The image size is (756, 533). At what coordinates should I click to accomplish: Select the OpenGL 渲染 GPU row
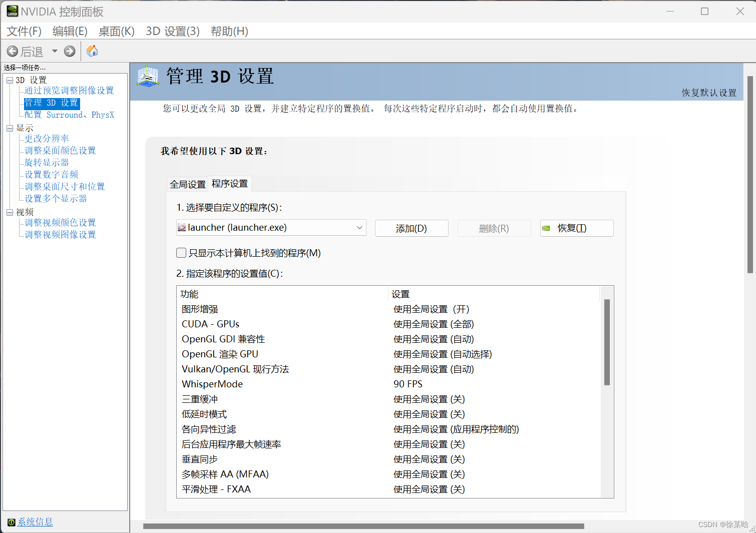pos(388,354)
